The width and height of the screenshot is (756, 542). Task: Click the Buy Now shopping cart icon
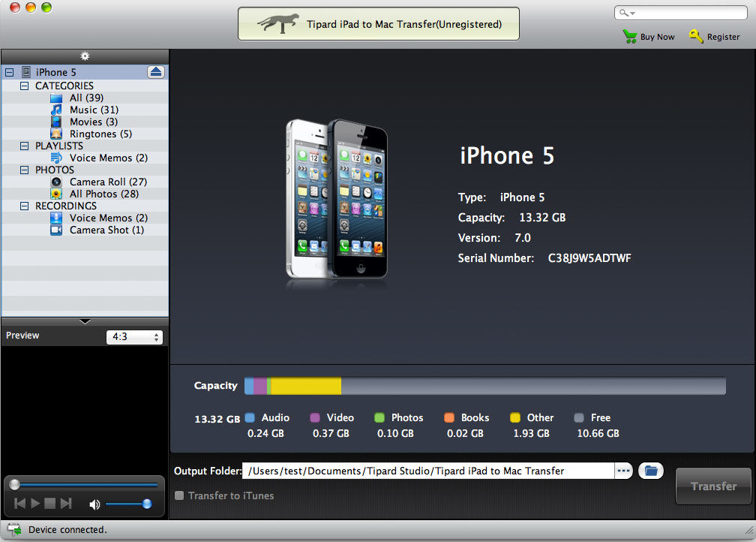pyautogui.click(x=630, y=37)
